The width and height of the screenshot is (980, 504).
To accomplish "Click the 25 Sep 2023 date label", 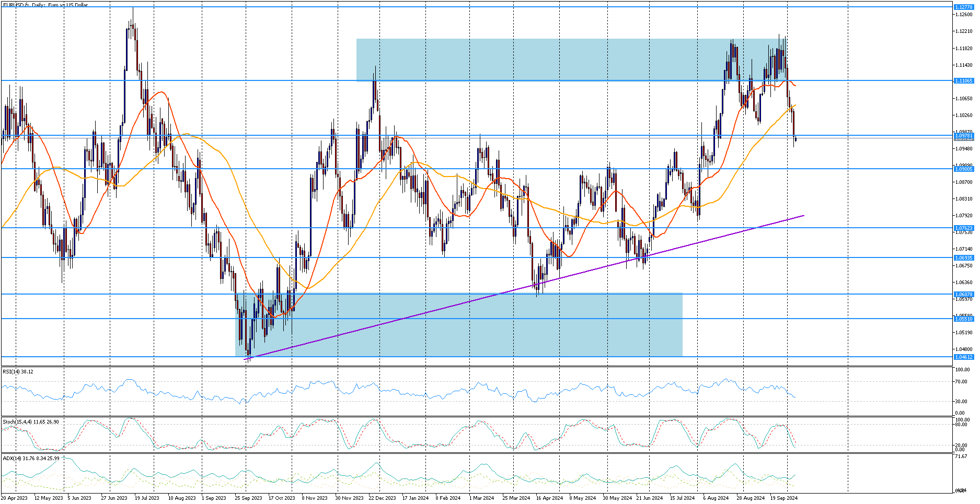I will pos(249,498).
